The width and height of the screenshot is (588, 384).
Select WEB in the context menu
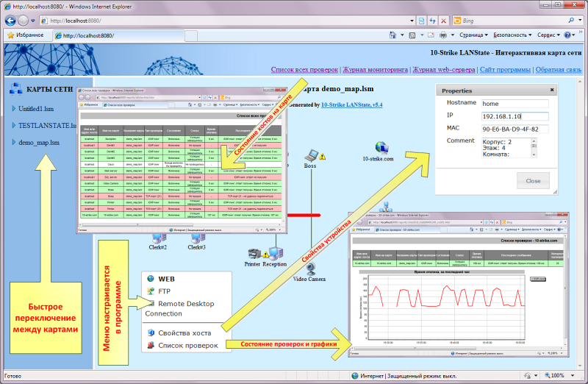pyautogui.click(x=166, y=279)
